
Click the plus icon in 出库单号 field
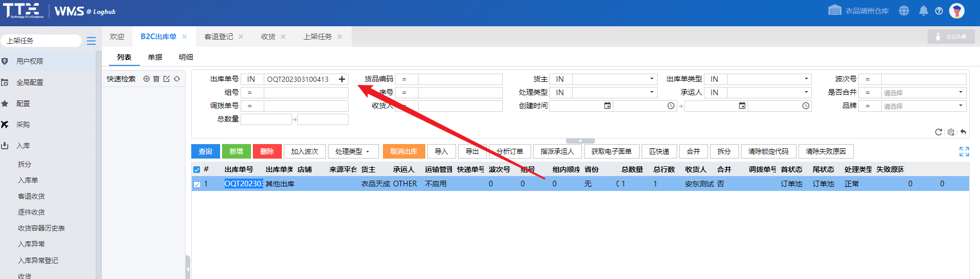click(x=342, y=79)
